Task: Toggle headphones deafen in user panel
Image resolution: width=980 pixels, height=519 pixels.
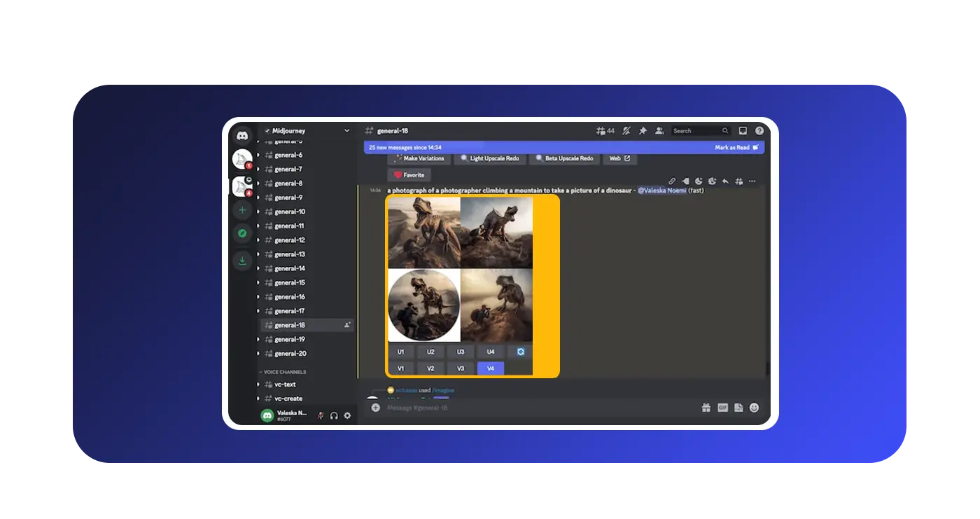Action: [334, 415]
